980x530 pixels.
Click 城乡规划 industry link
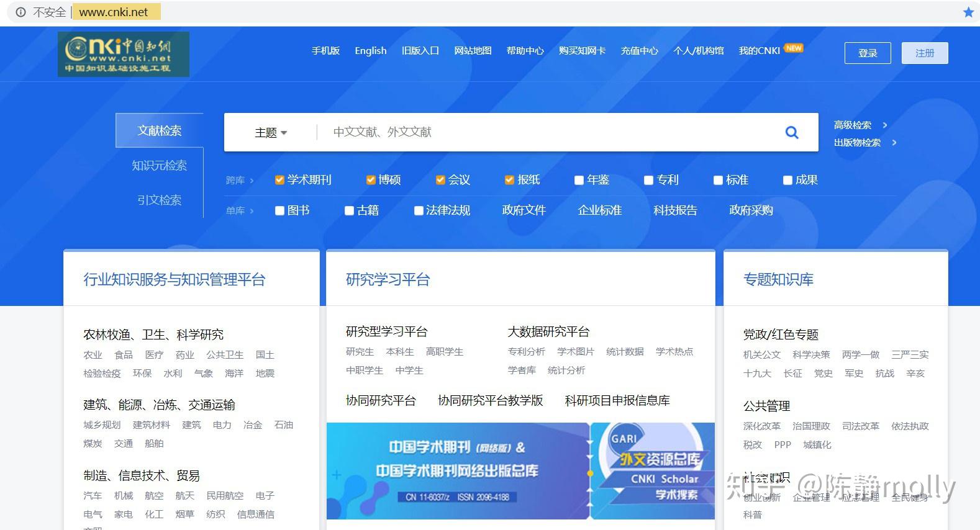(x=102, y=425)
